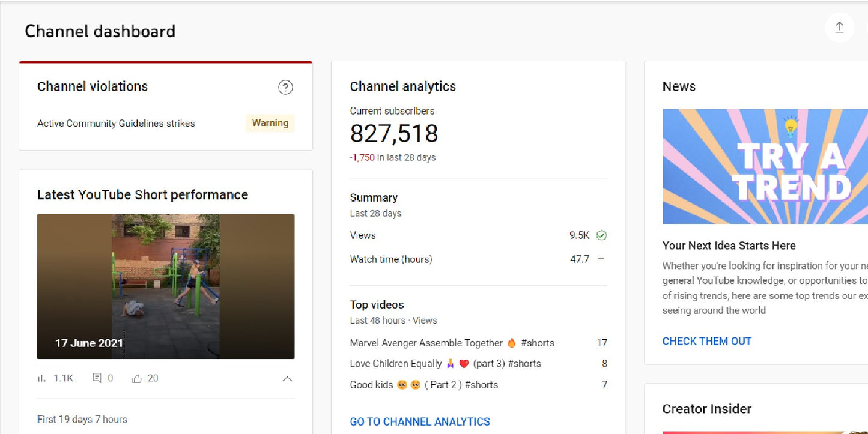This screenshot has height=434, width=868.
Task: Open trends via CHECK THEM OUT link
Action: coord(706,341)
